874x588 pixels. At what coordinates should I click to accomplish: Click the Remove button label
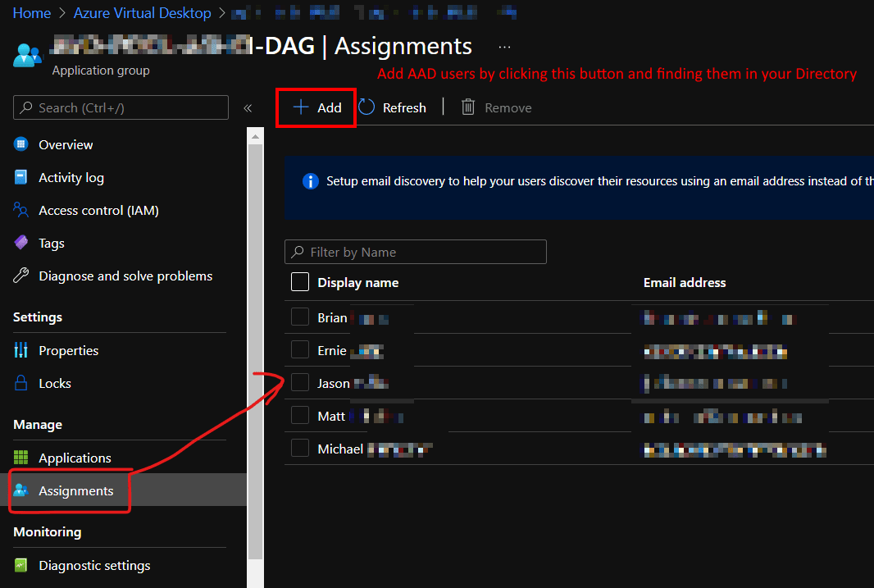pyautogui.click(x=508, y=107)
